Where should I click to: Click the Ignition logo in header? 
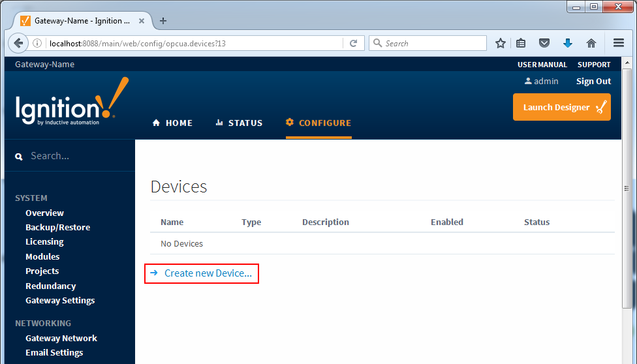pyautogui.click(x=72, y=102)
